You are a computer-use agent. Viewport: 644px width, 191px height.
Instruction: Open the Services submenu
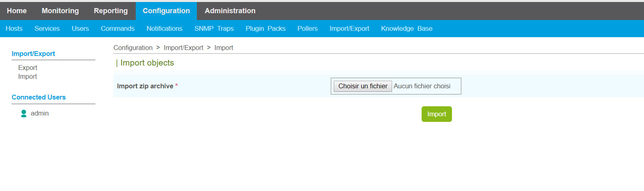click(47, 29)
